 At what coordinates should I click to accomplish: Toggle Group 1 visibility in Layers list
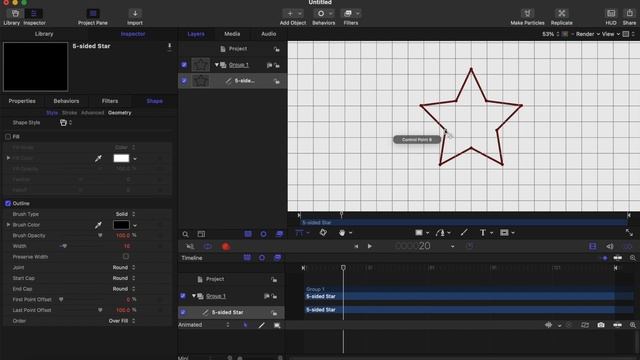click(x=184, y=64)
